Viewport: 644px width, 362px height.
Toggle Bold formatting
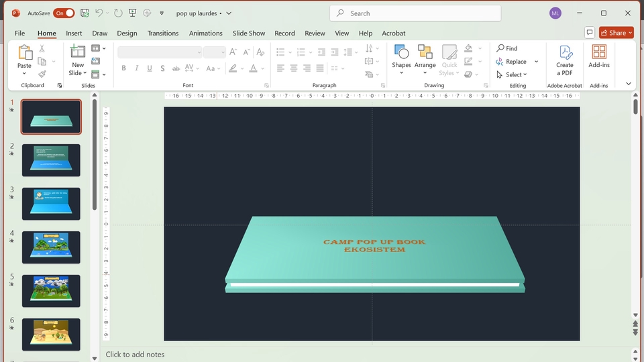[123, 68]
